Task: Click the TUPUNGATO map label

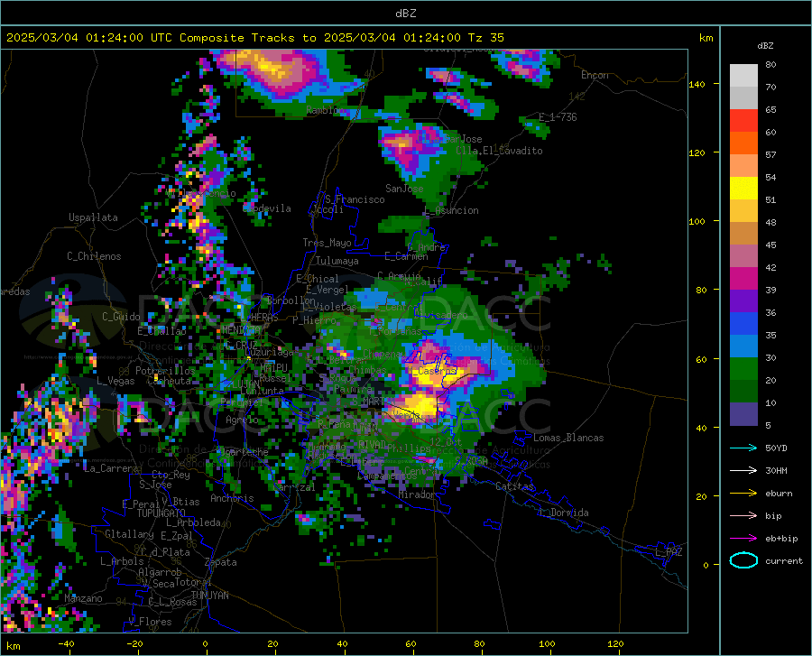Action: pyautogui.click(x=161, y=513)
